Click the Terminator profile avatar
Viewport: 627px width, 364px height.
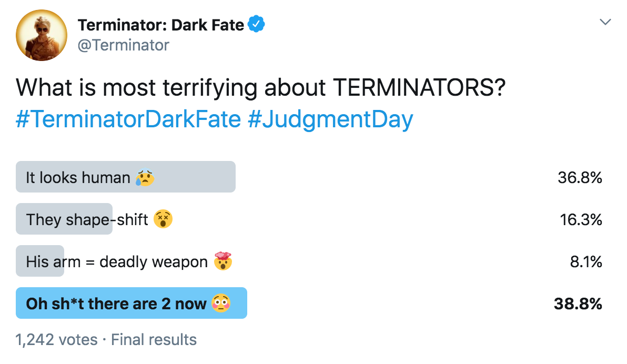click(x=42, y=35)
